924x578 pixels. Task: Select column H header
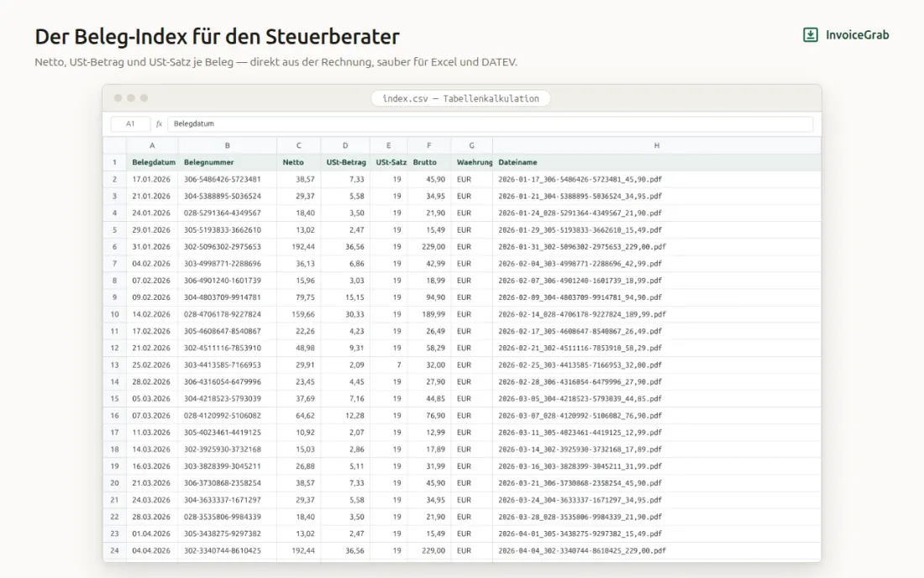pos(657,145)
